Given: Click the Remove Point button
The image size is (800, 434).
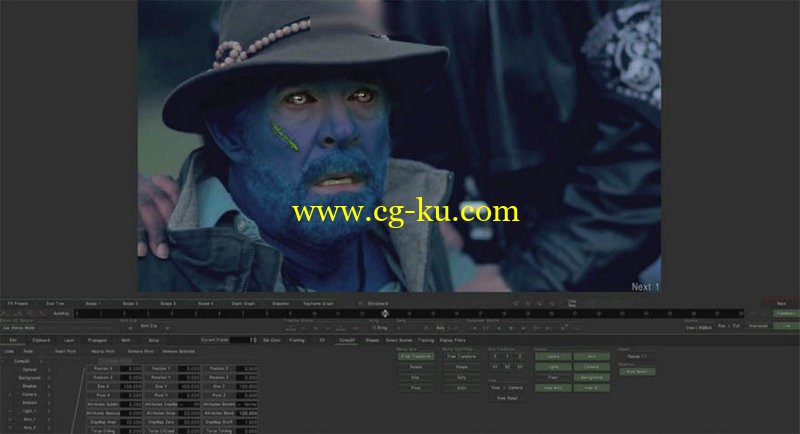Looking at the screenshot, I should click(140, 351).
